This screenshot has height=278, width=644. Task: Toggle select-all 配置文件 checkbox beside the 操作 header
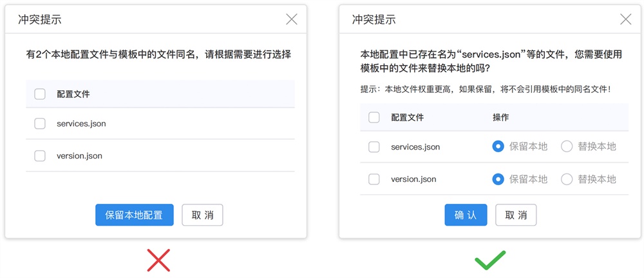(x=374, y=117)
